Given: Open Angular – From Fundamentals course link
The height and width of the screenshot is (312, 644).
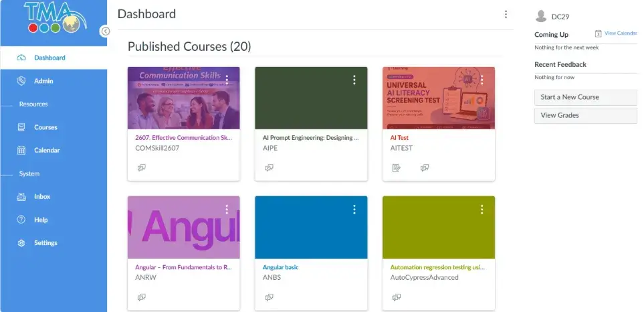Looking at the screenshot, I should click(x=184, y=267).
